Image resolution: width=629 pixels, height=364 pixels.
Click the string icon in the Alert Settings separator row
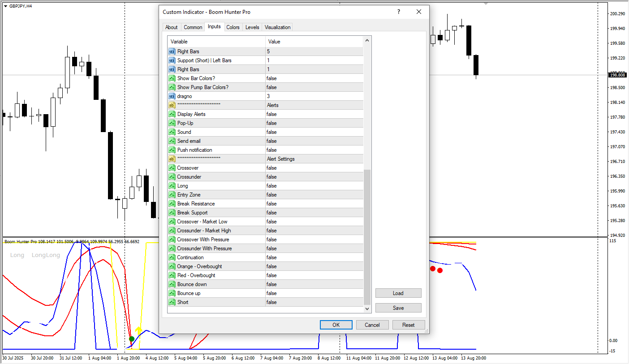click(x=172, y=159)
